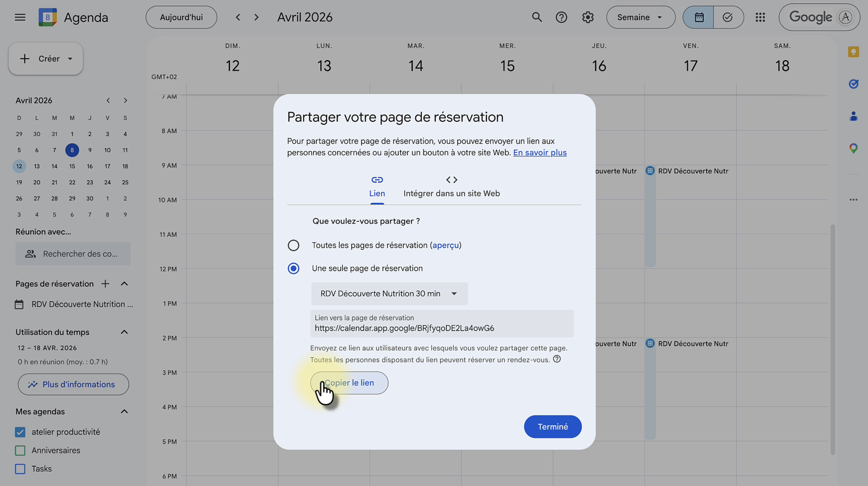Open Google Maps side panel icon
Image resolution: width=868 pixels, height=486 pixels.
(x=853, y=148)
